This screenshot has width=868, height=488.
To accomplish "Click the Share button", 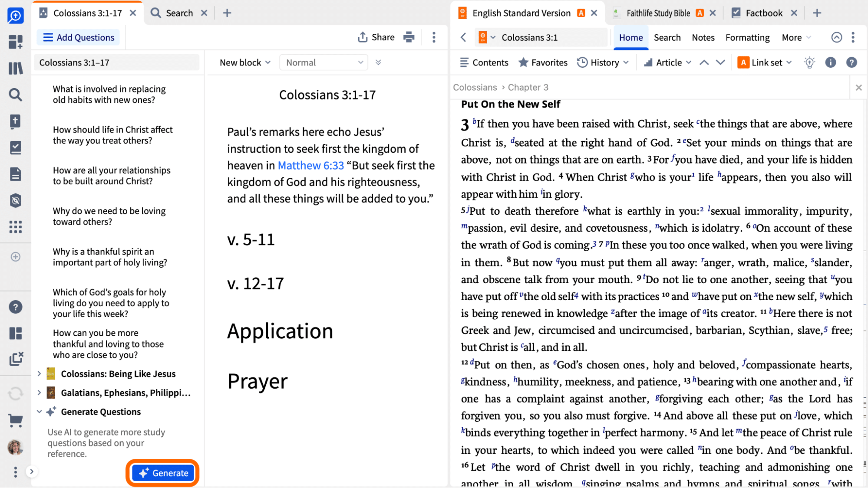I will point(376,37).
